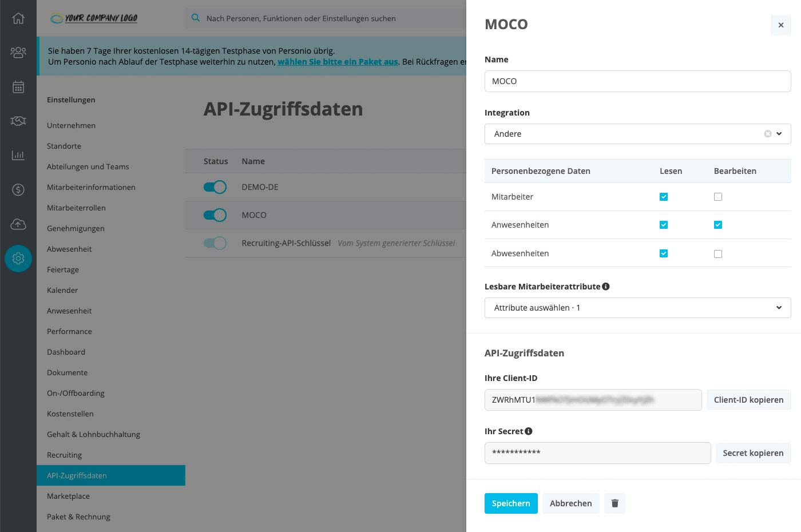Screen dimensions: 801x532
Task: Click the company logo
Action: (94, 18)
